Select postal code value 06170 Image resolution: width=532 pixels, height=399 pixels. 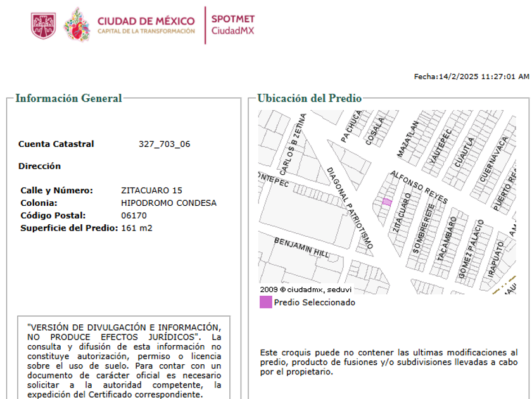click(134, 215)
